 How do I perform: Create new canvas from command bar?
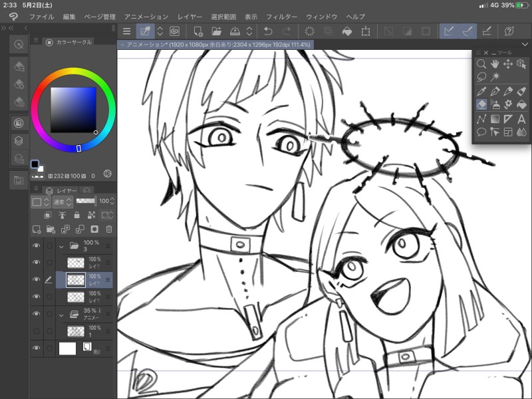(198, 31)
